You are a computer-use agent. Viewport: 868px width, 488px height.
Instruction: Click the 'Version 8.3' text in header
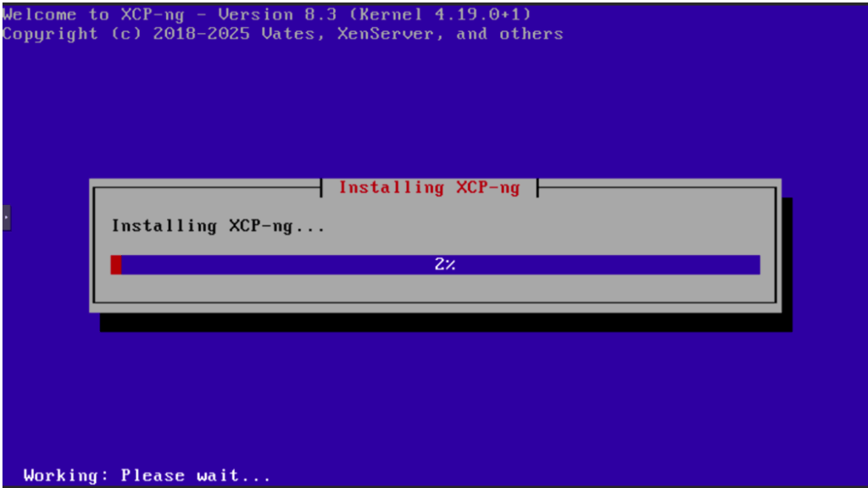click(x=277, y=14)
